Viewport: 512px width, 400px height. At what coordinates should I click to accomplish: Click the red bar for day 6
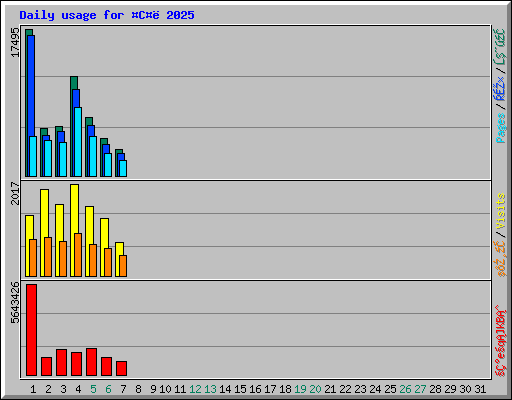coord(106,366)
